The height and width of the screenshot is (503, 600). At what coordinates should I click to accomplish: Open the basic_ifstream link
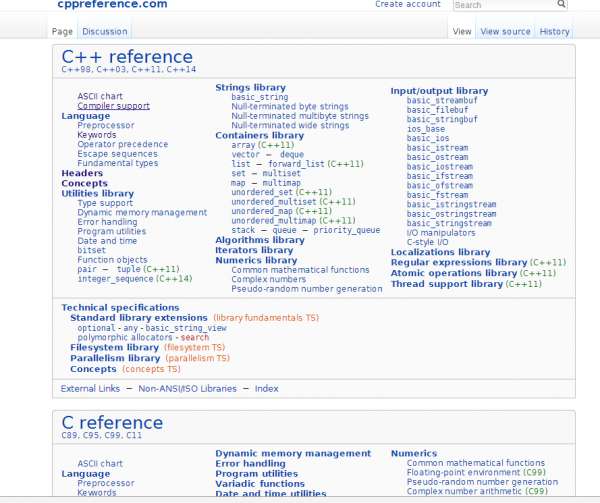(x=440, y=176)
